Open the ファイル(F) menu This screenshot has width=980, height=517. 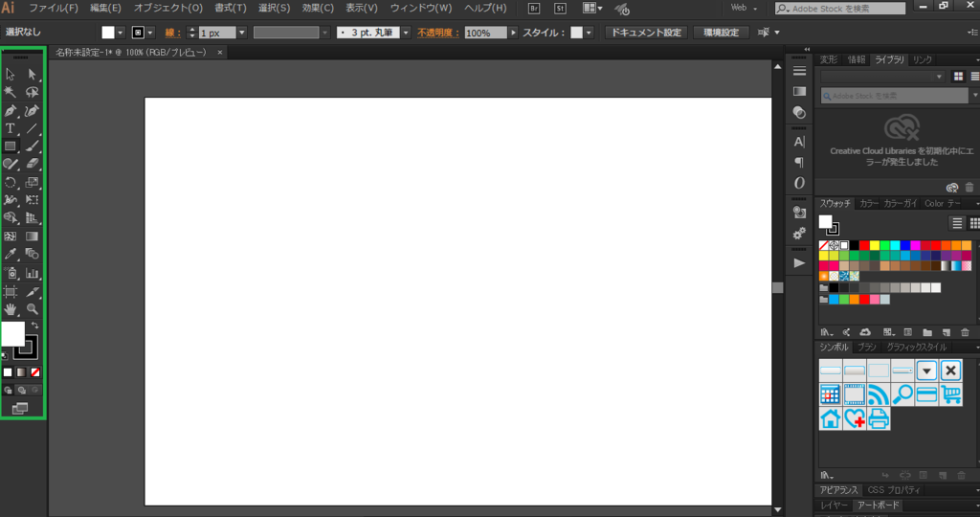(x=54, y=8)
